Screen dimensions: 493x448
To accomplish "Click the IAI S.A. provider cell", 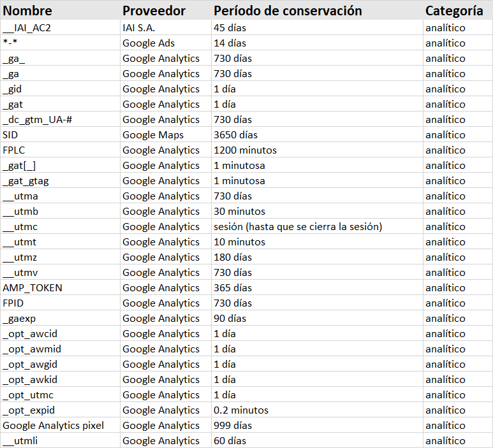I will 138,28.
